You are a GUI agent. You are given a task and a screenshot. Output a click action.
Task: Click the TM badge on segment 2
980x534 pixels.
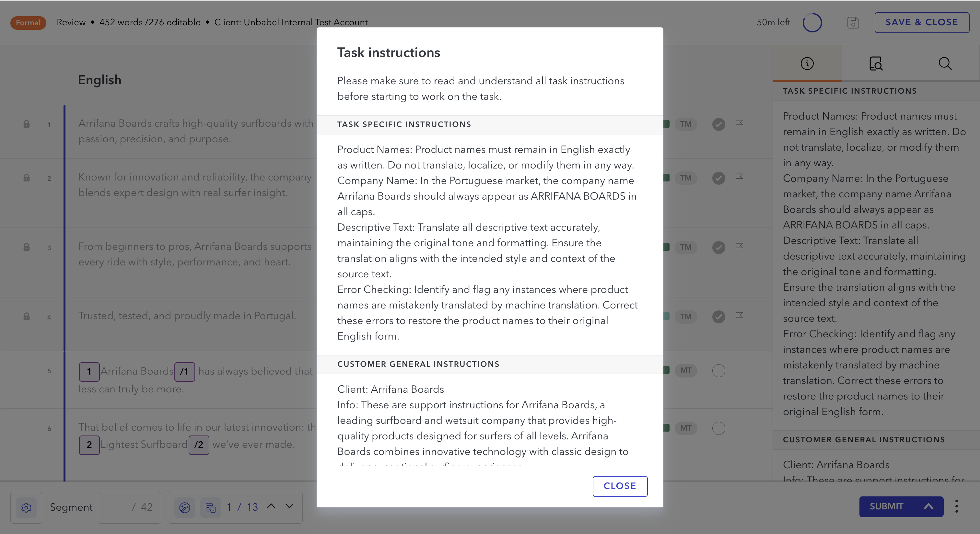[x=685, y=178]
